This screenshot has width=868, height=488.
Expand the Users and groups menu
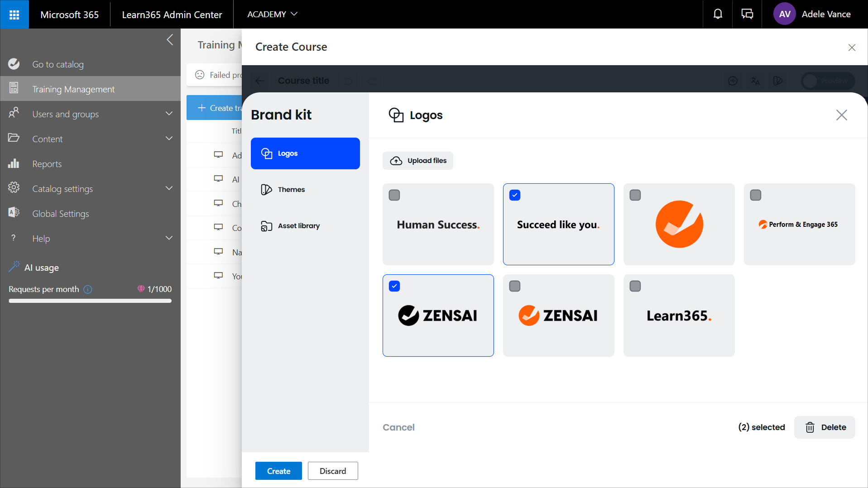click(x=169, y=114)
